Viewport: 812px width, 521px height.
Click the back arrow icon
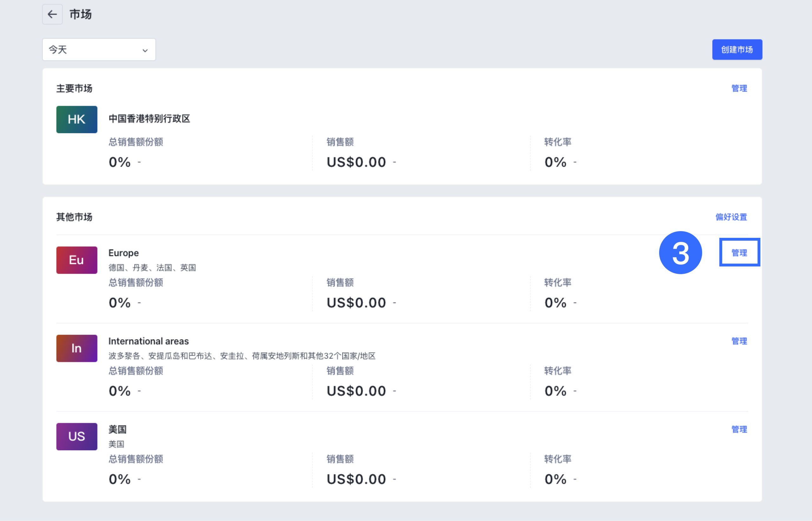tap(52, 14)
